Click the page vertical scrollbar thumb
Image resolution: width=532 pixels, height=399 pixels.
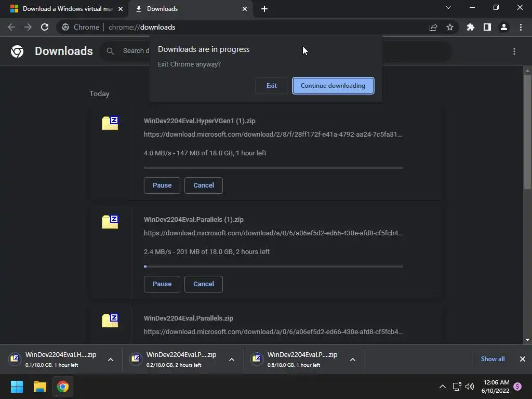coord(527,131)
